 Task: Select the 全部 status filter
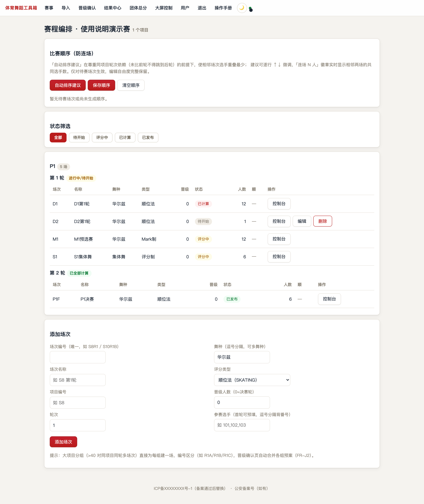[x=58, y=138]
